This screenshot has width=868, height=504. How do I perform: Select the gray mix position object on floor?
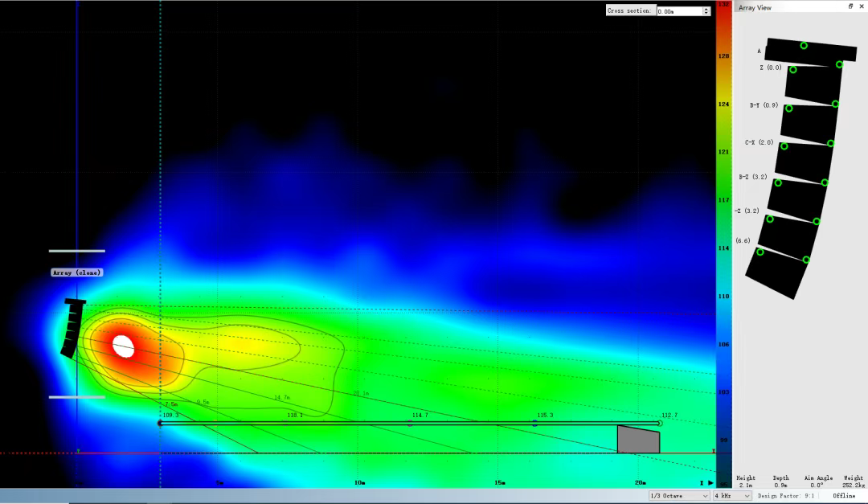pyautogui.click(x=638, y=440)
